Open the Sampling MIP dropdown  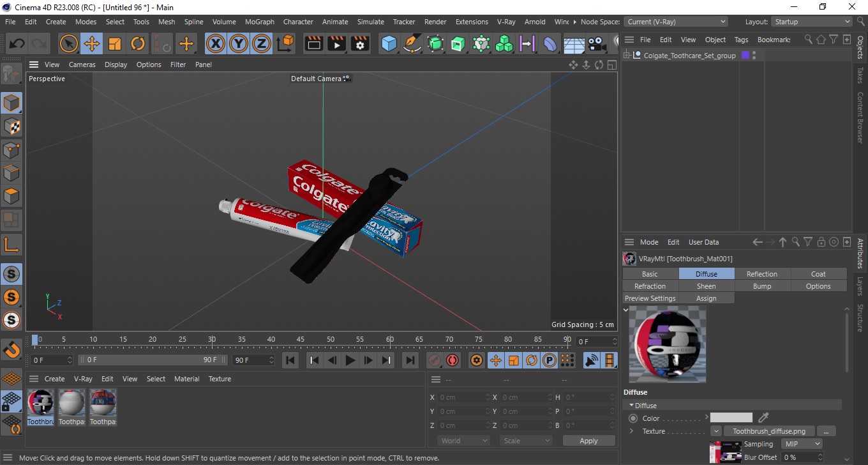(x=802, y=444)
